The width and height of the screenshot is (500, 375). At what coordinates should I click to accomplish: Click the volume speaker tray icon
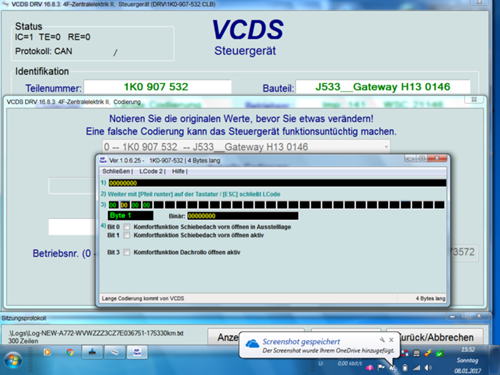point(428,367)
